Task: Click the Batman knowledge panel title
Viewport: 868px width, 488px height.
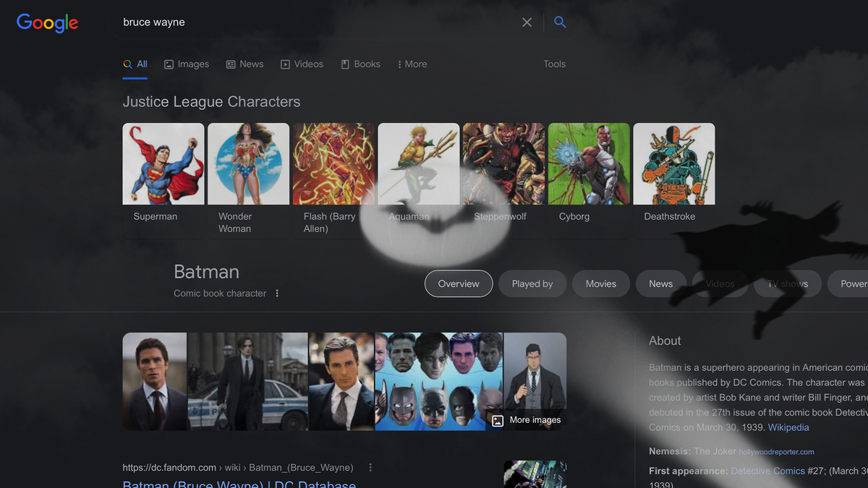Action: (206, 272)
